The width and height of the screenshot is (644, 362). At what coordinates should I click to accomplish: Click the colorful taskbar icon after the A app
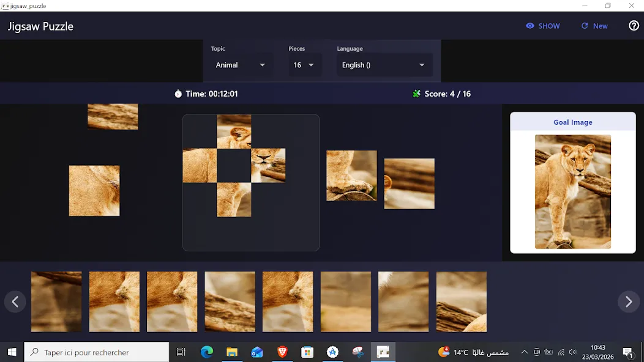[358, 352]
